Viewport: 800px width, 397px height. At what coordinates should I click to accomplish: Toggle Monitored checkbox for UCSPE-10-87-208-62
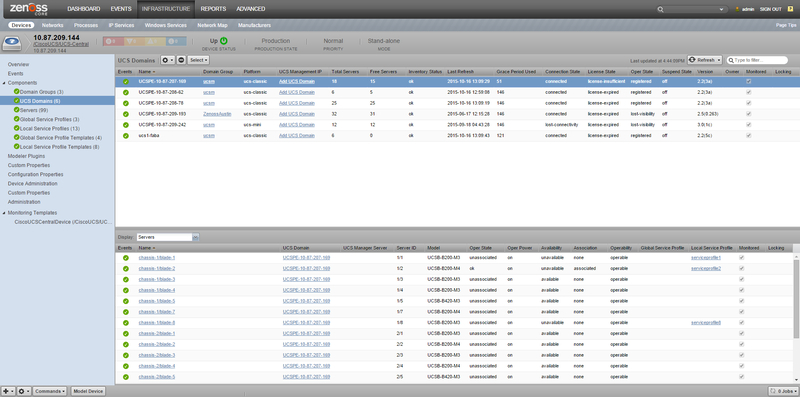748,92
